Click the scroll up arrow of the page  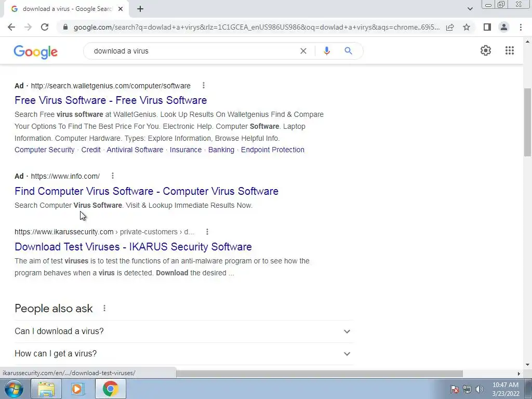pos(528,42)
